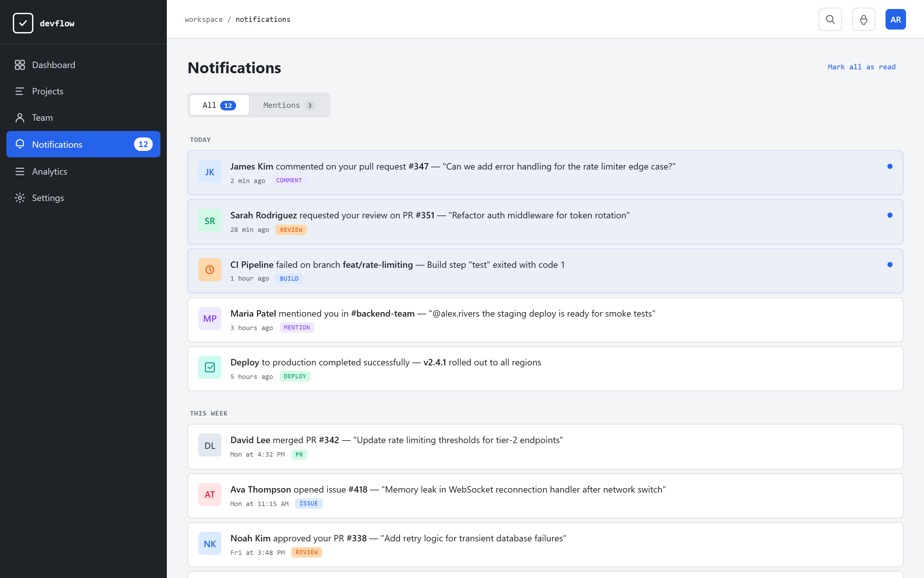Screen dimensions: 924x578
Task: Click the TODAY section label
Action: (200, 140)
